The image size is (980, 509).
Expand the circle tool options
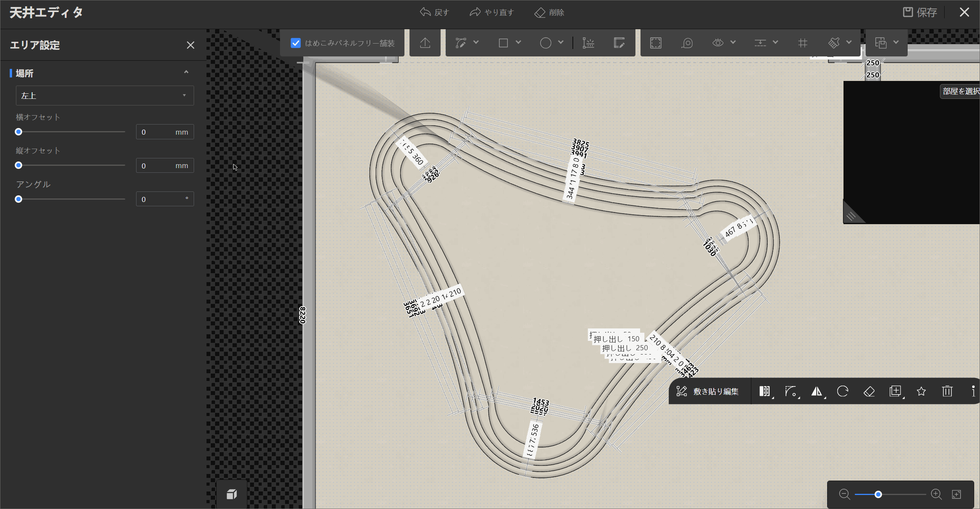561,42
